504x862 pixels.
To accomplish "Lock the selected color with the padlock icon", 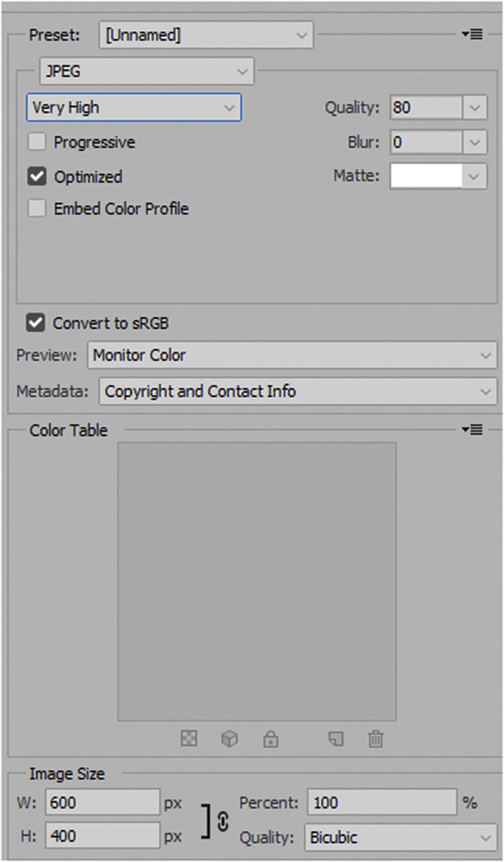I will [270, 739].
